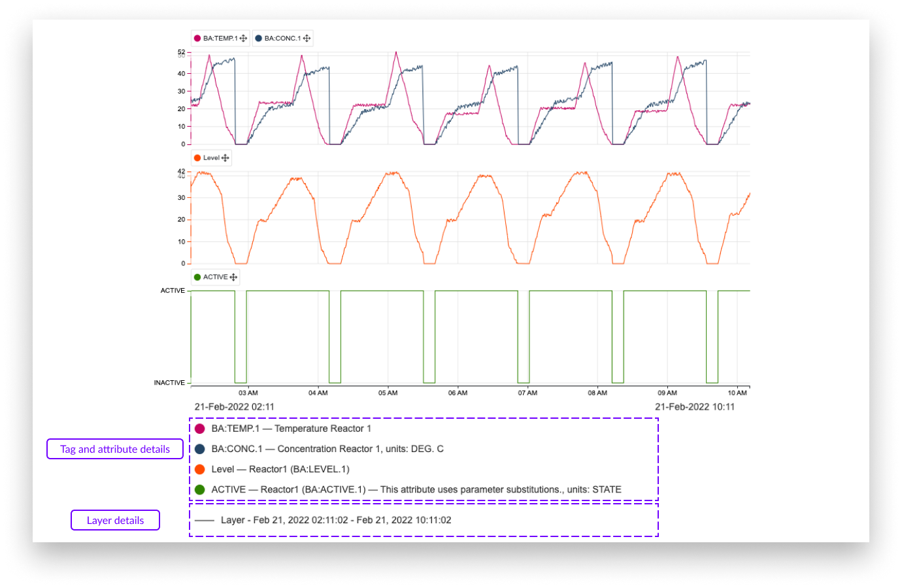Select the BA:CONC.1 Concentration Reactor 1 legend entry
This screenshot has width=902, height=588.
click(327, 449)
